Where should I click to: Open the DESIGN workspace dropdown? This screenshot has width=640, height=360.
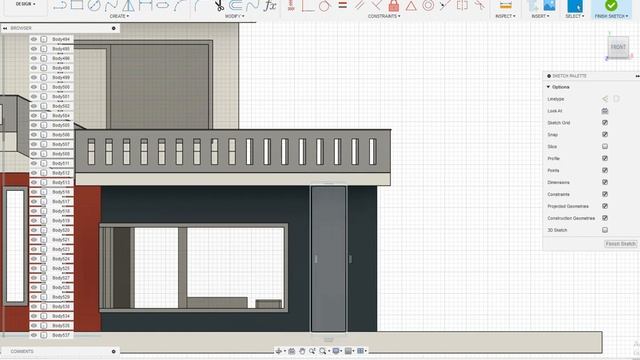pos(25,4)
